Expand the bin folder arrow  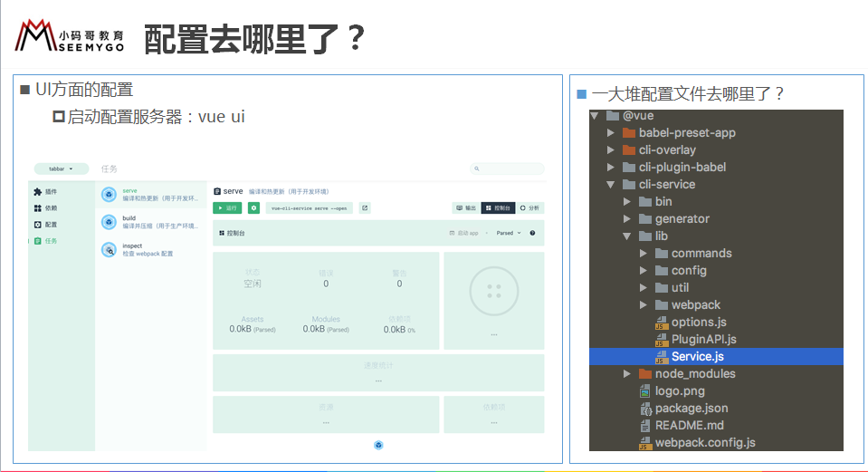(x=626, y=202)
